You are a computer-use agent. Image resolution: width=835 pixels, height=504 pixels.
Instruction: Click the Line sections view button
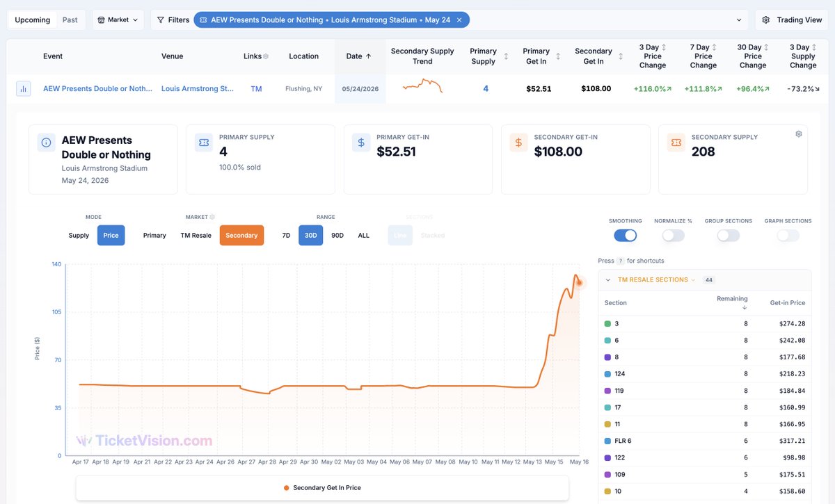click(x=400, y=236)
